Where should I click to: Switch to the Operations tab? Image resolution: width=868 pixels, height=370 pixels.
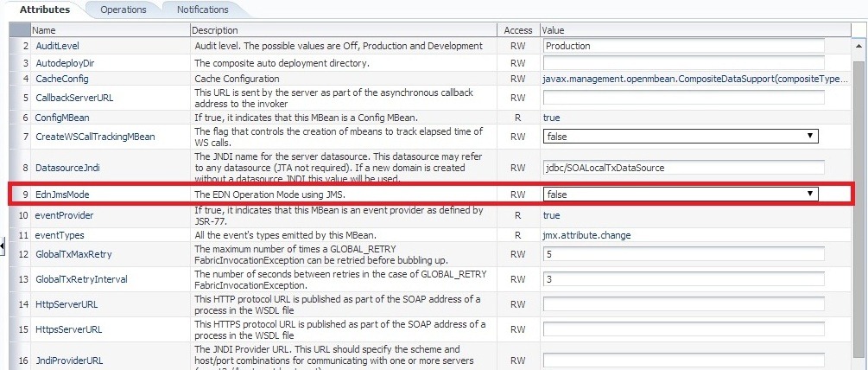coord(123,10)
